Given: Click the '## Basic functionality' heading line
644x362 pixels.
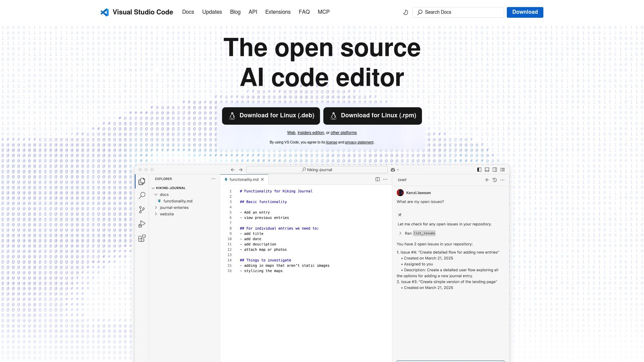Looking at the screenshot, I should coord(263,202).
